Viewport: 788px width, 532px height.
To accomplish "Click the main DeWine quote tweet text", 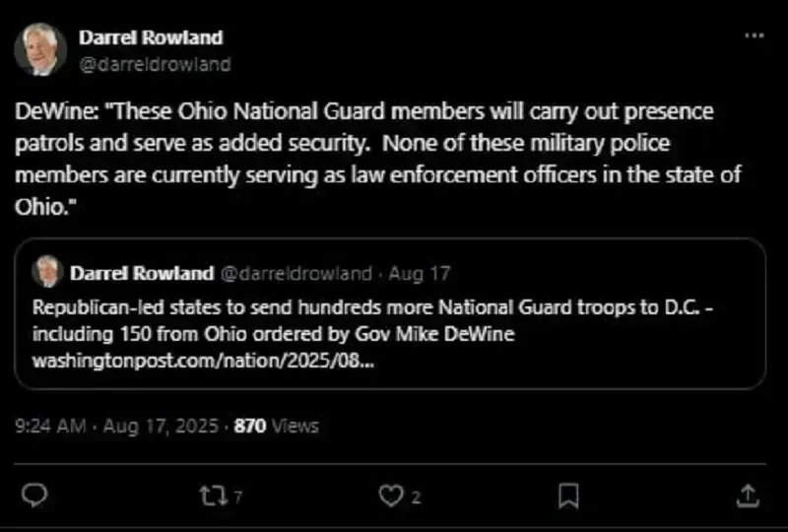I will tap(378, 159).
